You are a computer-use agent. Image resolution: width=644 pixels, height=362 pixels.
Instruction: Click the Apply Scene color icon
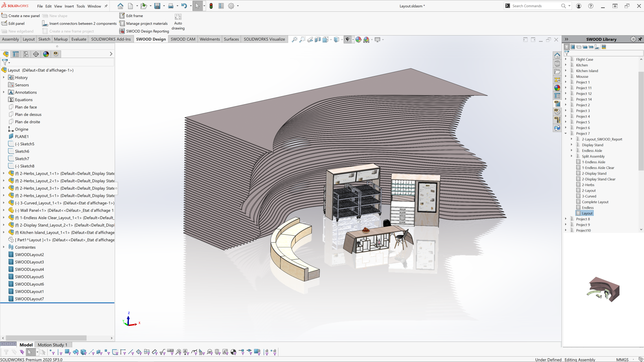[366, 40]
